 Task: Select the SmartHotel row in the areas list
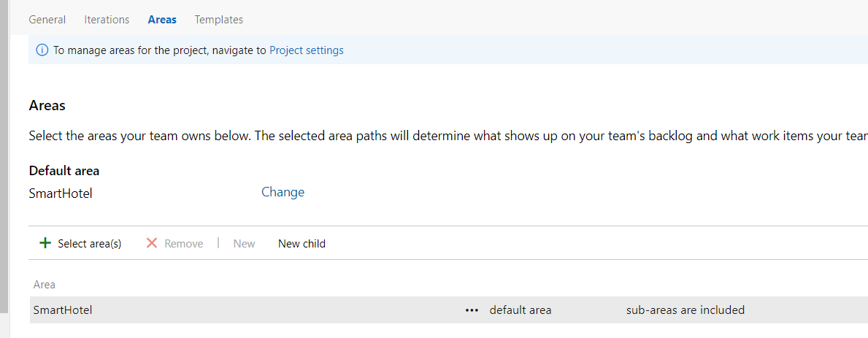(x=449, y=310)
